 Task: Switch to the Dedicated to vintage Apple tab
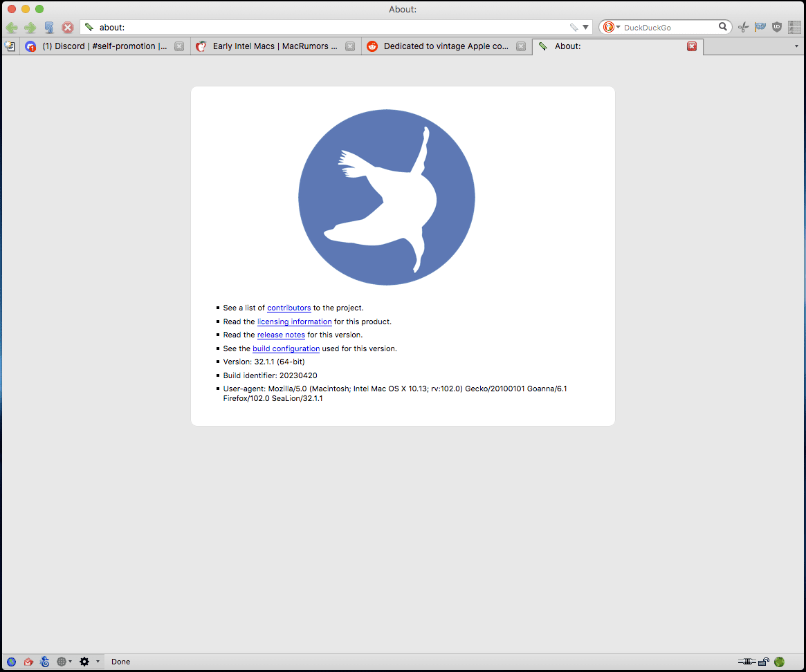point(447,46)
